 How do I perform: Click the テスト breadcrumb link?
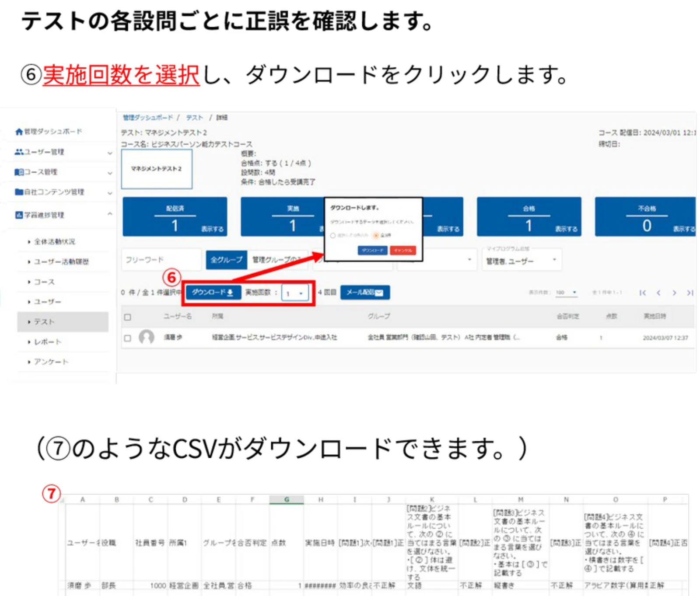(195, 117)
